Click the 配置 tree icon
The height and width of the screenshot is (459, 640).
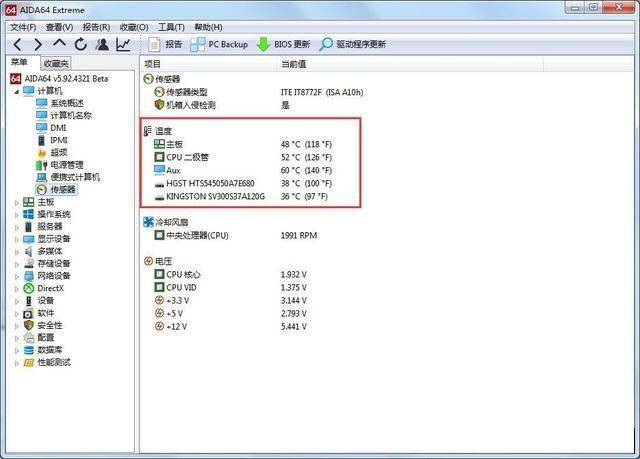point(29,338)
